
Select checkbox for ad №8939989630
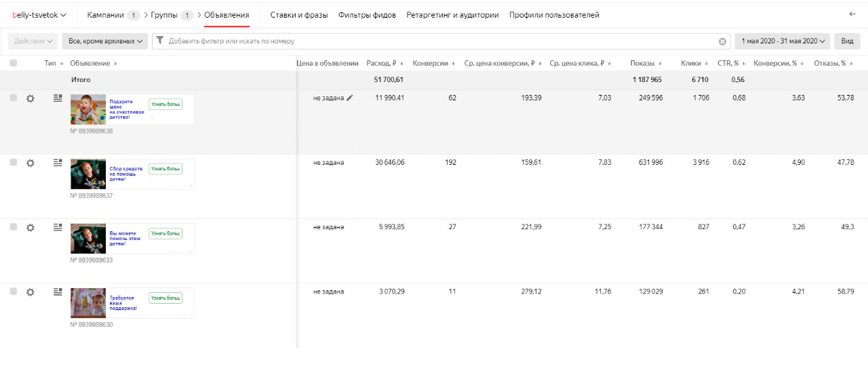14,292
